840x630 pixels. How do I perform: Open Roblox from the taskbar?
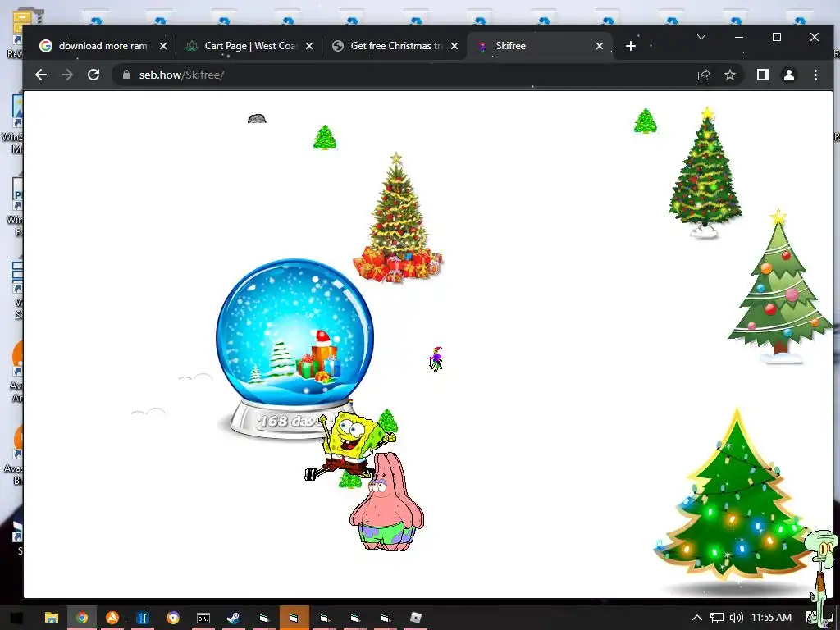(416, 618)
